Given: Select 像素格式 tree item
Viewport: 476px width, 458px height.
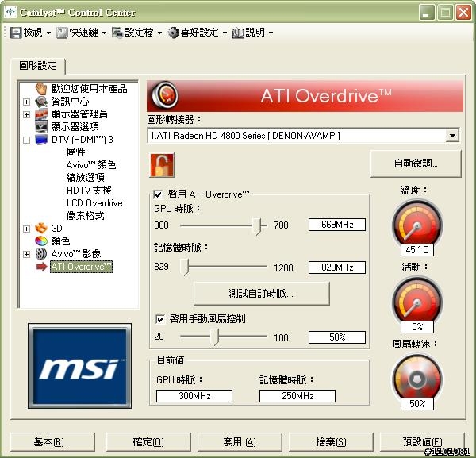Looking at the screenshot, I should pos(86,216).
